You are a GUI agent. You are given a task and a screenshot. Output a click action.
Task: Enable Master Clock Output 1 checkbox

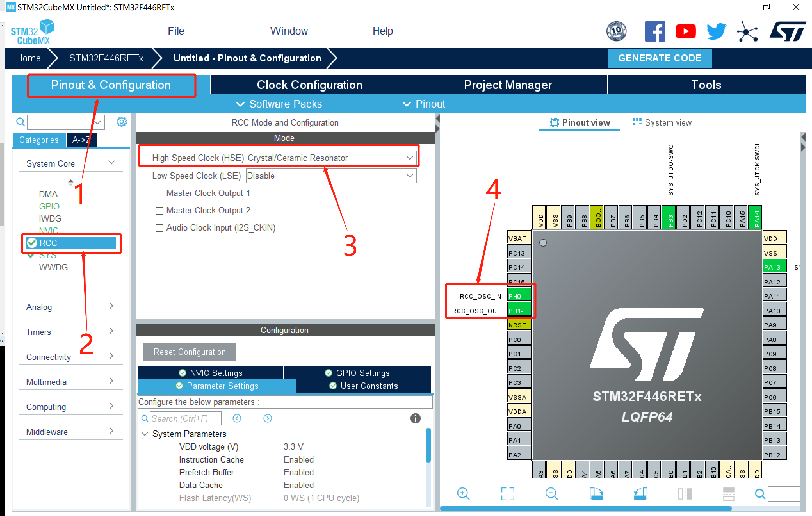[159, 193]
